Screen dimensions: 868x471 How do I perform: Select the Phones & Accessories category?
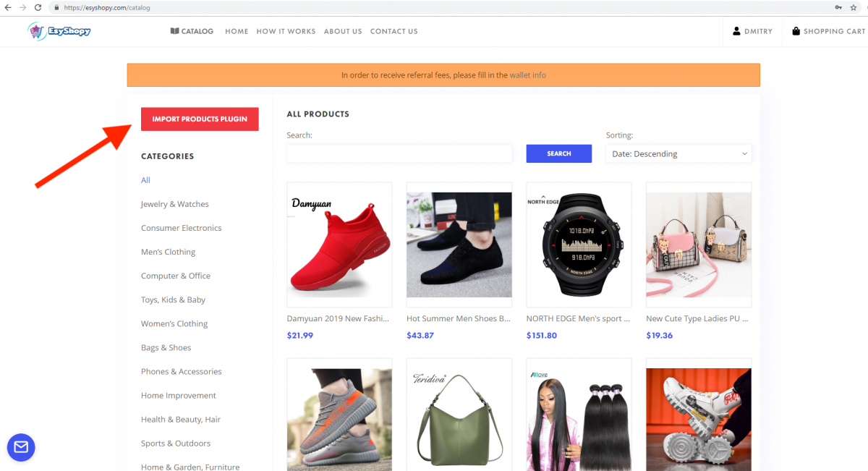click(x=182, y=371)
